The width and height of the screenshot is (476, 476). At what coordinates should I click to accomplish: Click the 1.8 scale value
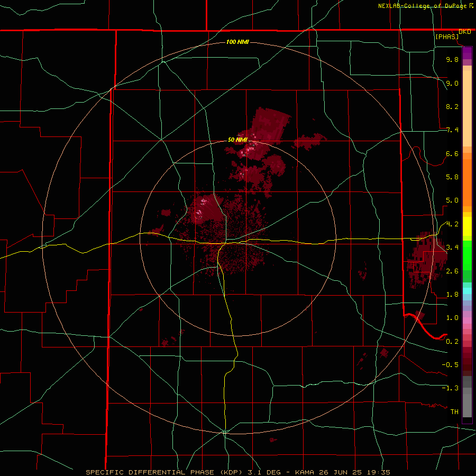[452, 295]
